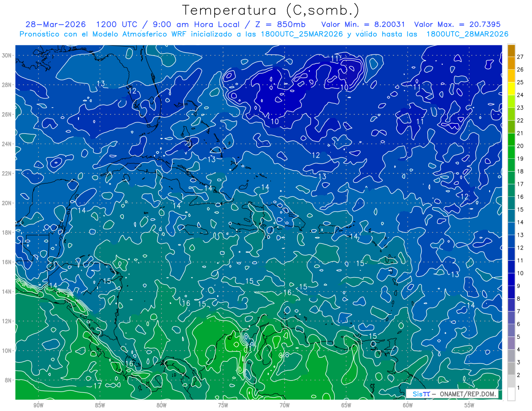The image size is (532, 411).
Task: Click the 70W longitude axis label
Action: coord(285,405)
